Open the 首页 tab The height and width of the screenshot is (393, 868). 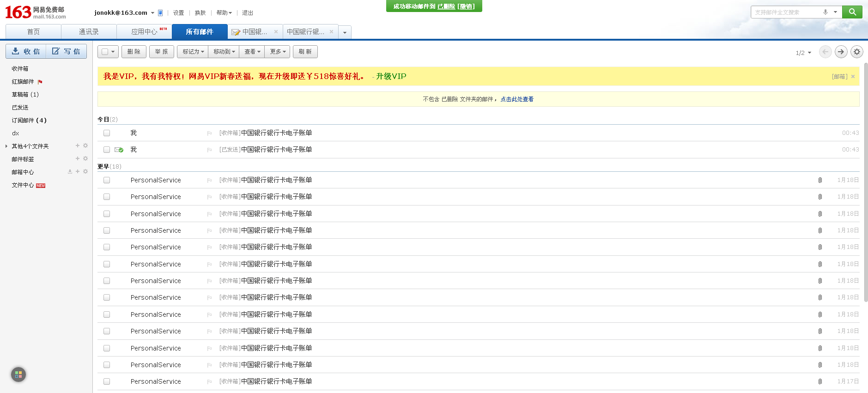pyautogui.click(x=33, y=32)
